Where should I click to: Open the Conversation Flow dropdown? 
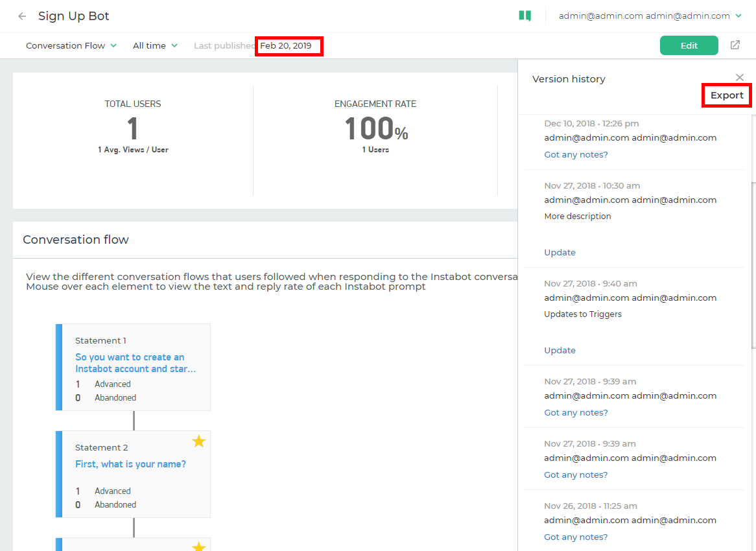[71, 46]
